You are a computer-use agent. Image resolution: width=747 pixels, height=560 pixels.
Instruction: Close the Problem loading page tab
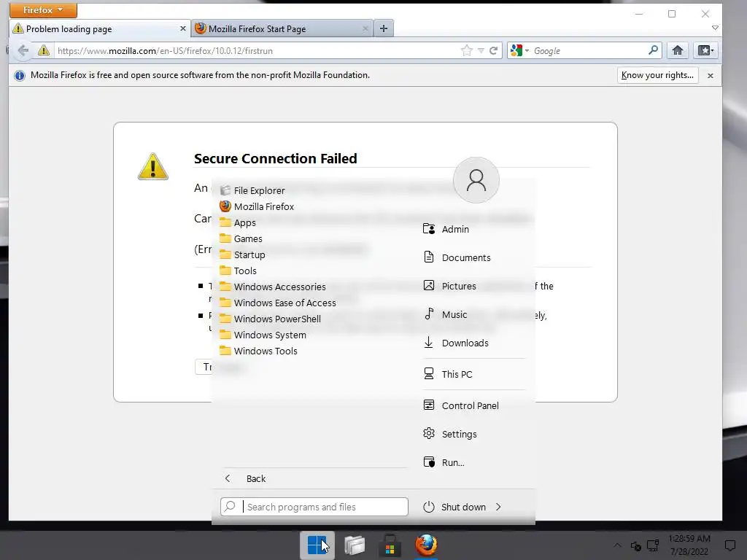point(183,29)
